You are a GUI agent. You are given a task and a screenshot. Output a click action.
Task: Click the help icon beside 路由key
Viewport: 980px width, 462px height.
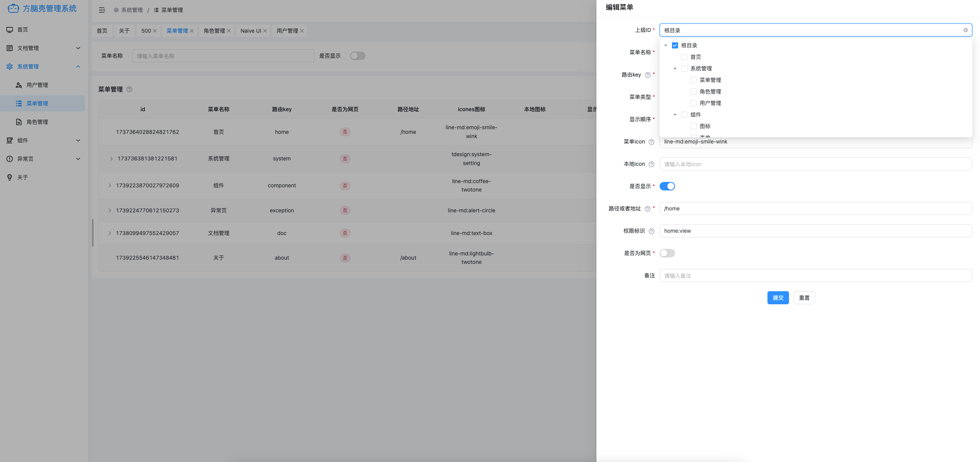[x=647, y=75]
